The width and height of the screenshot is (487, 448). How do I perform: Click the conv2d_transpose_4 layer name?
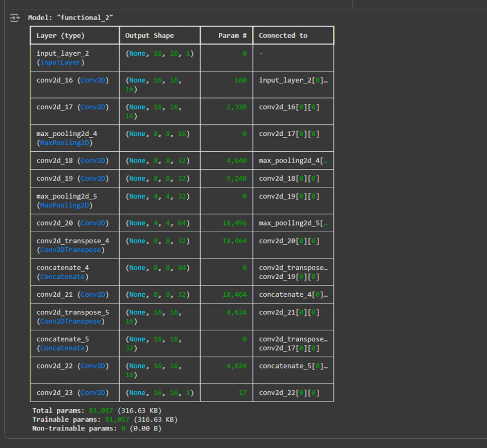(72, 241)
